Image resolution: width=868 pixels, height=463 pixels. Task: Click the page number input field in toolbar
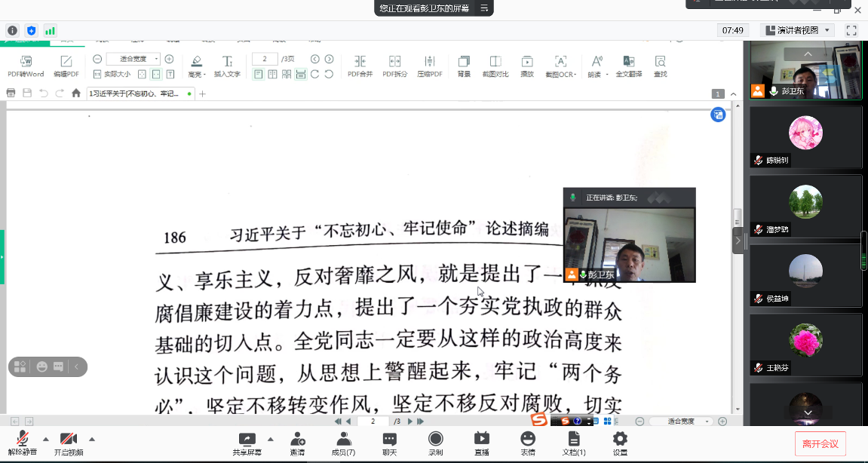click(265, 59)
